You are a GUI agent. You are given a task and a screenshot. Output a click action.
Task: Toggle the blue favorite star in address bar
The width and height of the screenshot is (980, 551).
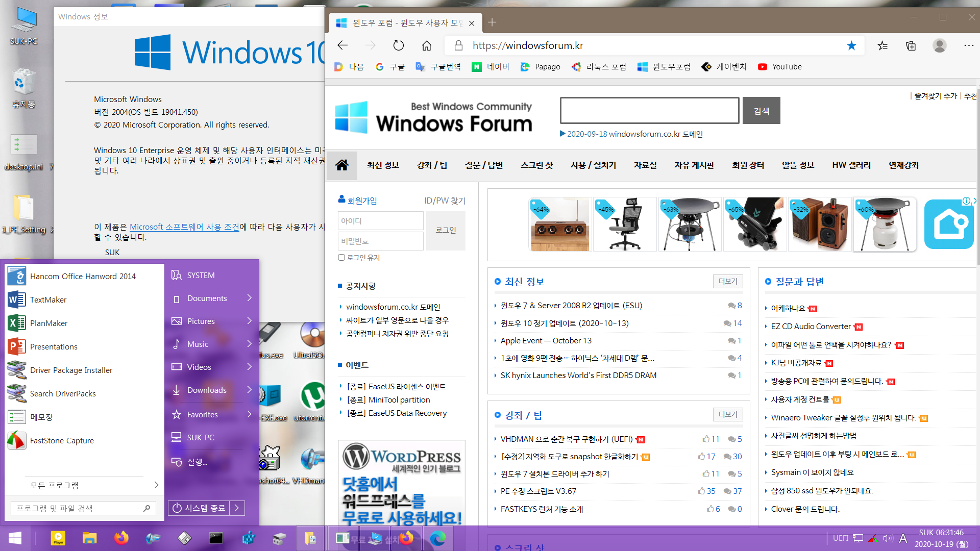[851, 45]
